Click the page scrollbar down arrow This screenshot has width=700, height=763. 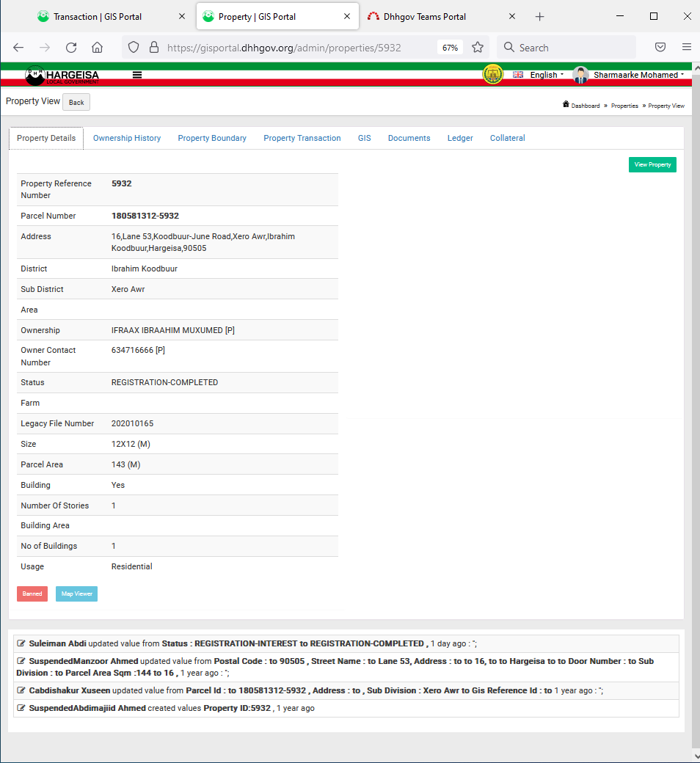(696, 756)
